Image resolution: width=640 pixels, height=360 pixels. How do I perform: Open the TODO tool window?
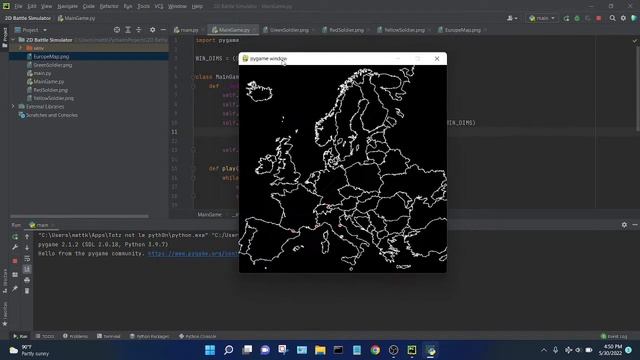coord(45,336)
